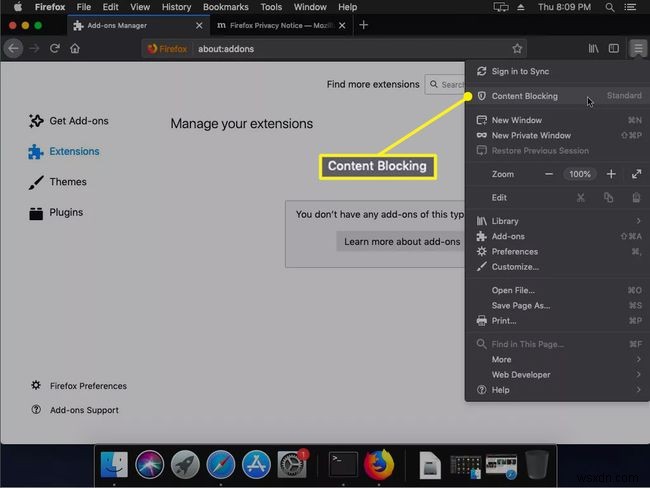
Task: Close the Add-ons Manager tab
Action: [x=199, y=26]
